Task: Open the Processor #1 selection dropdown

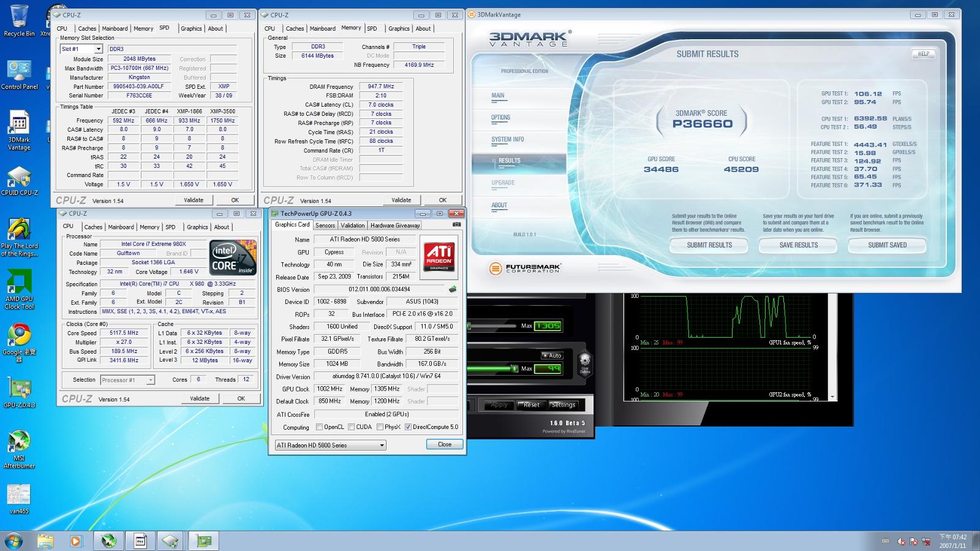Action: (127, 380)
